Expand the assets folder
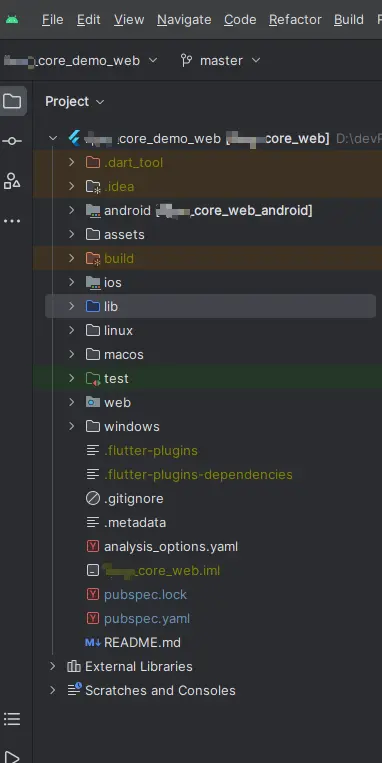The height and width of the screenshot is (763, 382). tap(72, 234)
